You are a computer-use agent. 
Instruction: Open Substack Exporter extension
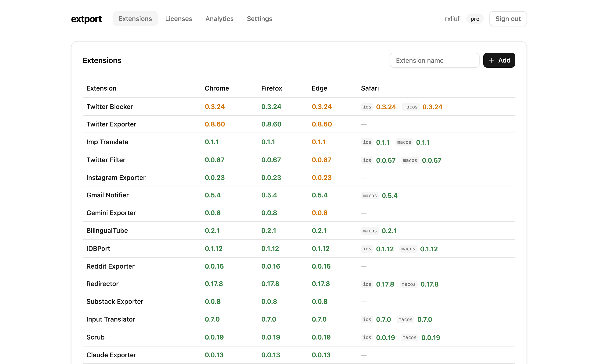point(115,301)
